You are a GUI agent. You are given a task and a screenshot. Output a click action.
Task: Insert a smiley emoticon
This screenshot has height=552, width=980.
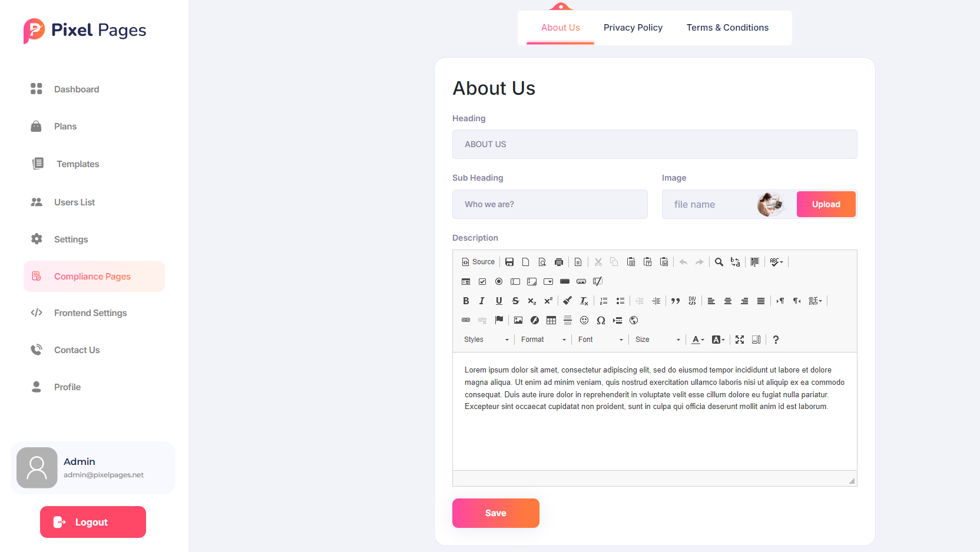tap(584, 320)
